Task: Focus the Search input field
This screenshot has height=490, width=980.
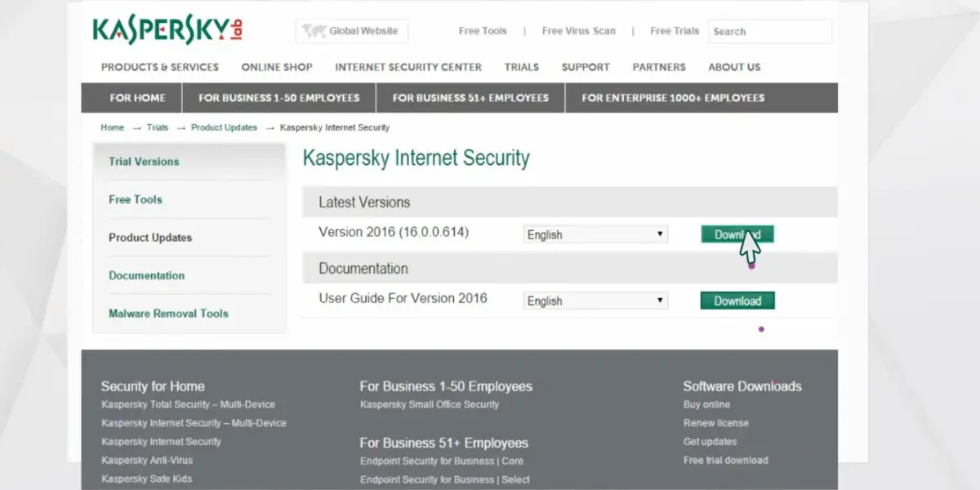Action: point(770,32)
